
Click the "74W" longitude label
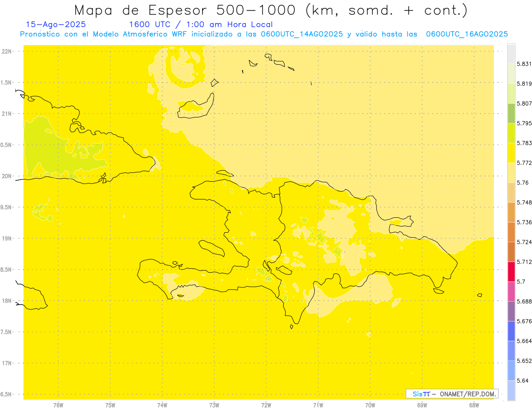162,405
